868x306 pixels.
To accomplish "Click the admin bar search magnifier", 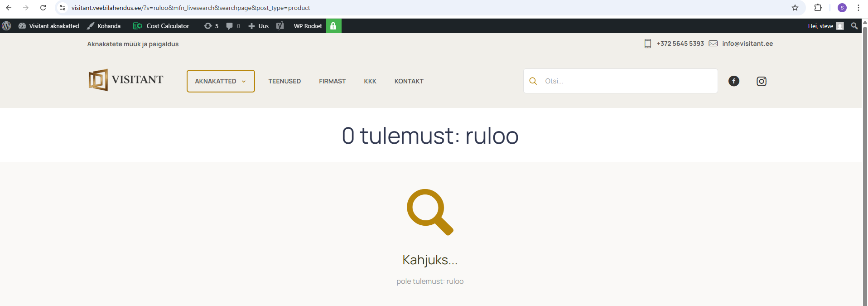I will pyautogui.click(x=854, y=26).
